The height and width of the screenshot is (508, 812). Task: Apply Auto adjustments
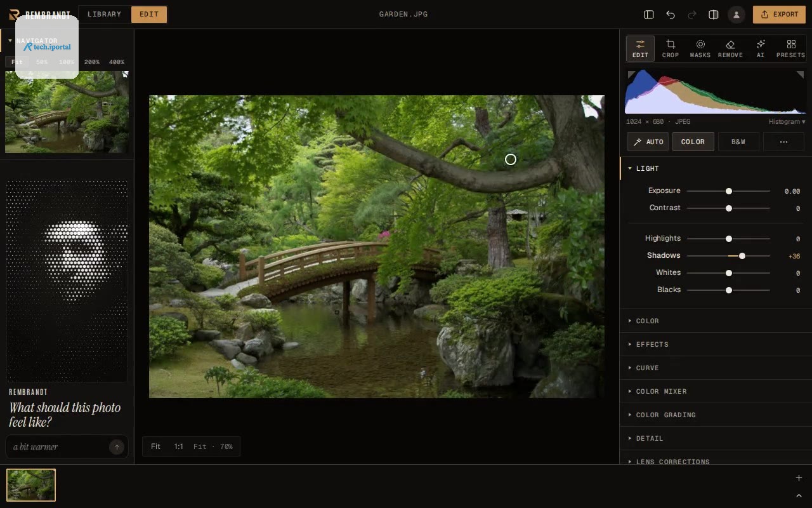[x=648, y=142]
